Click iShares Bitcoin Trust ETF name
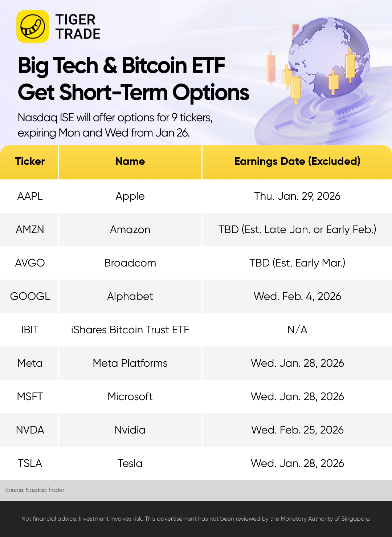 pyautogui.click(x=130, y=330)
